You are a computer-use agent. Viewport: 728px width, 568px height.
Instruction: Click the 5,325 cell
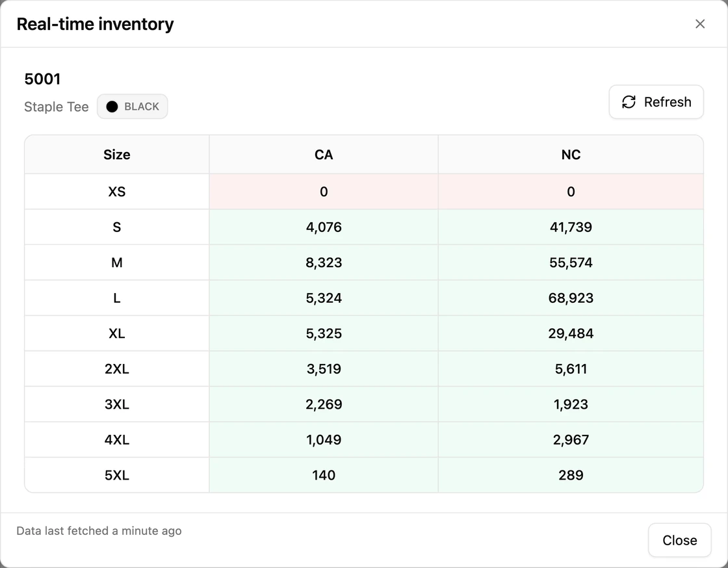point(324,333)
